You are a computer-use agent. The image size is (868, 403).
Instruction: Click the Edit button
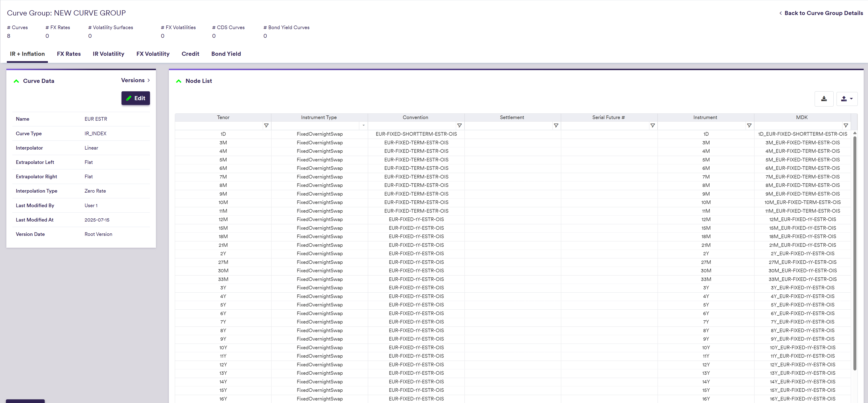[x=135, y=98]
